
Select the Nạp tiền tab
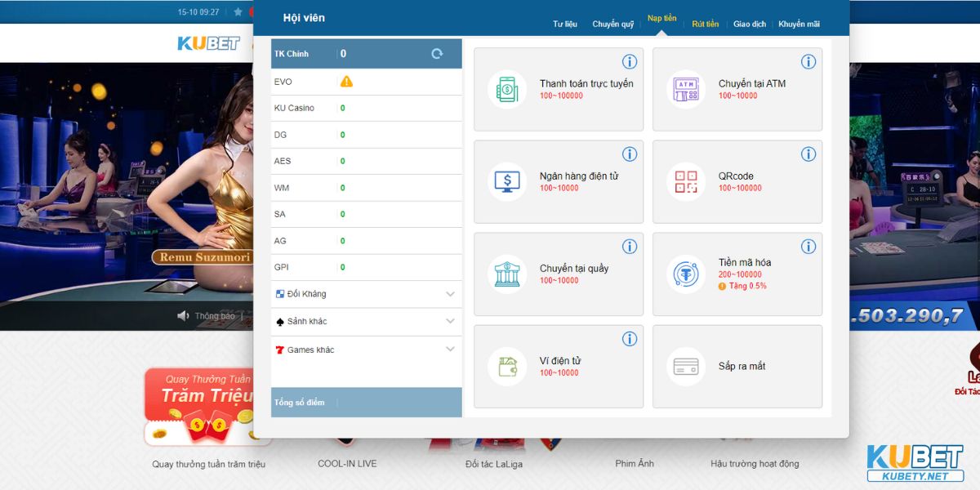(662, 19)
